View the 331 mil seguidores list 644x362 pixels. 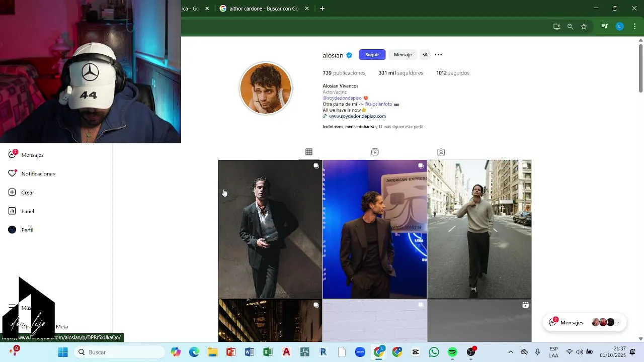(401, 73)
